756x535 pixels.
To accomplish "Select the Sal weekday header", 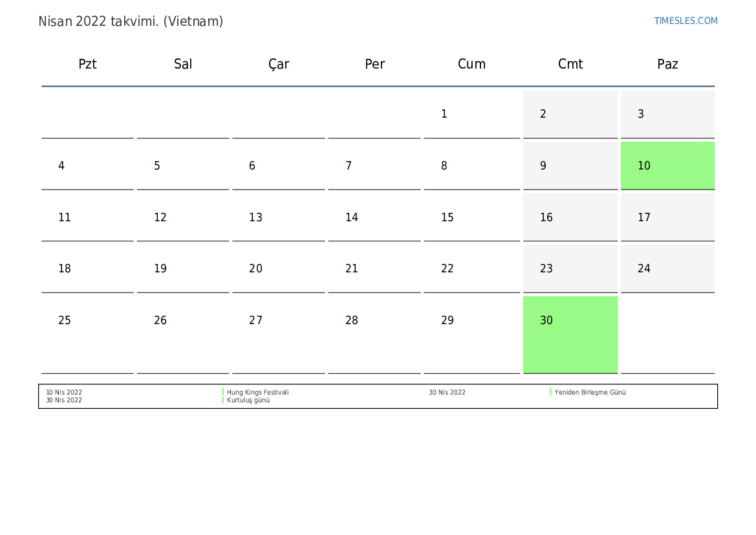I will pyautogui.click(x=183, y=64).
